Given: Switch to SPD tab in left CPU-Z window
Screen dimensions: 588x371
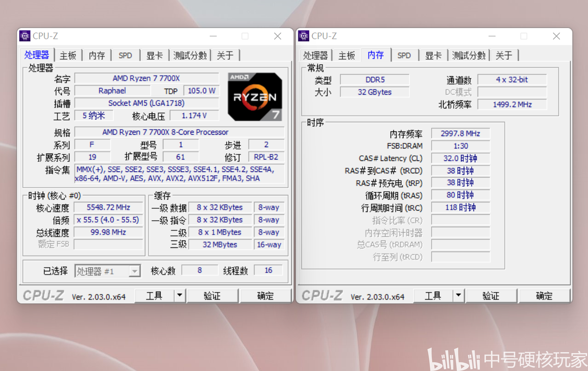Looking at the screenshot, I should (125, 55).
